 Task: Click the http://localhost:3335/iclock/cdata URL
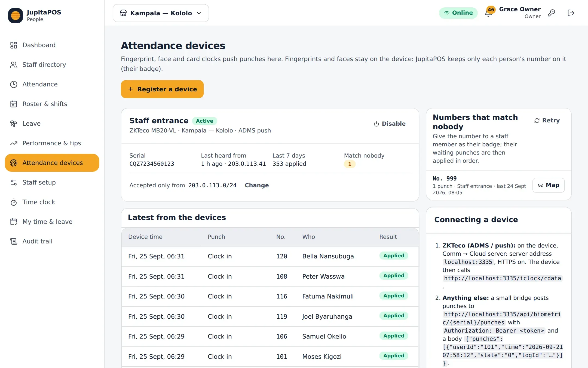tap(503, 278)
